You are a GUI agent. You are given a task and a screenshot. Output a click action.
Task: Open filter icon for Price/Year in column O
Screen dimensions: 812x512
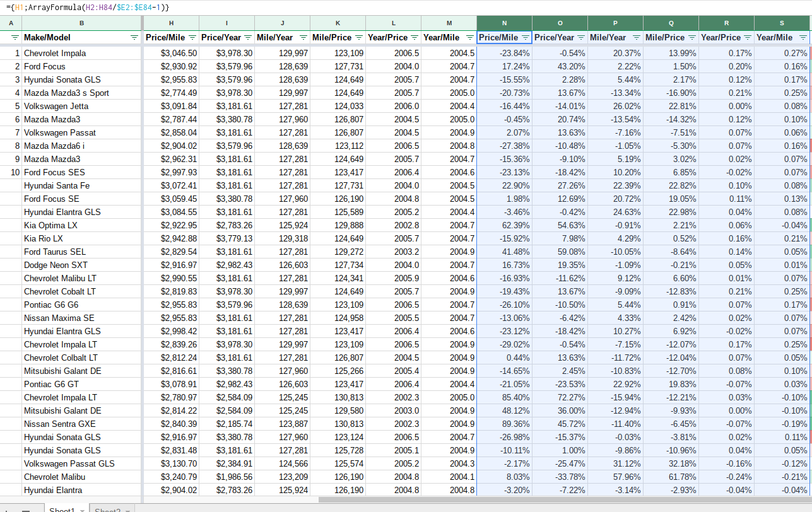click(581, 38)
